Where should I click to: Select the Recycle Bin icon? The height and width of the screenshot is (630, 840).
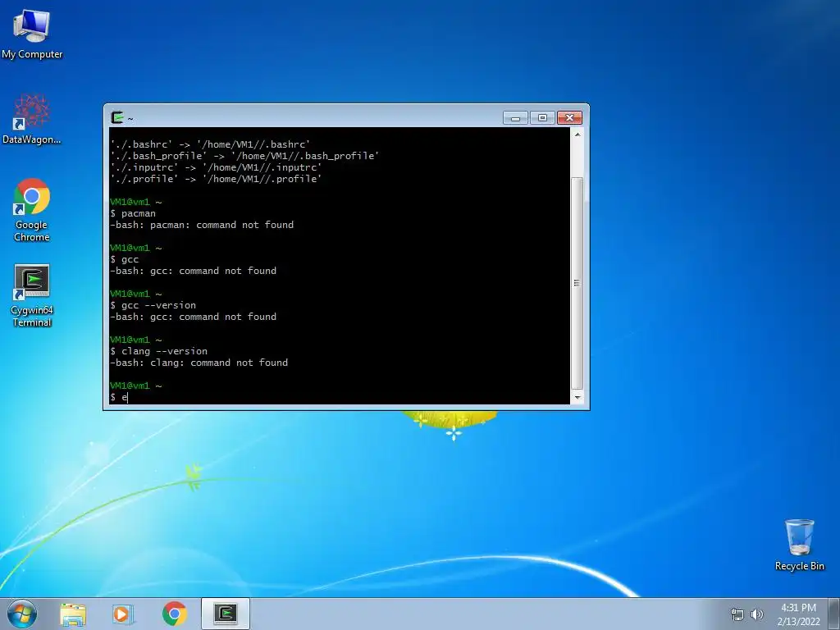(x=799, y=545)
